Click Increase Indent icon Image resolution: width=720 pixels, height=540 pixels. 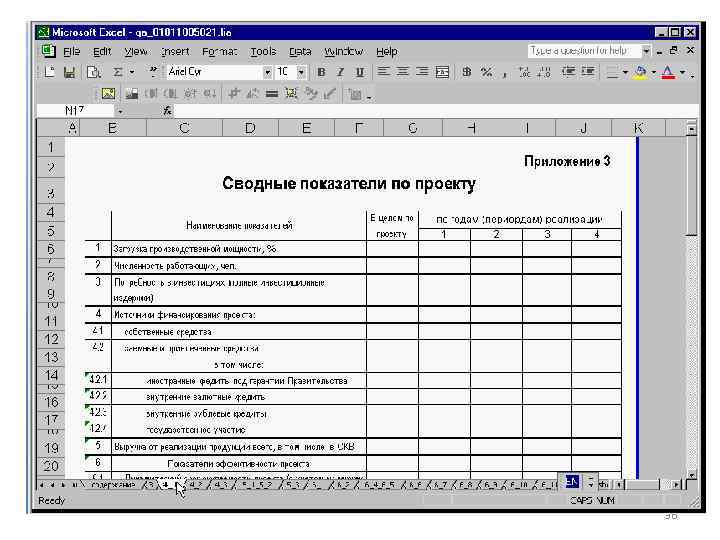pos(588,72)
